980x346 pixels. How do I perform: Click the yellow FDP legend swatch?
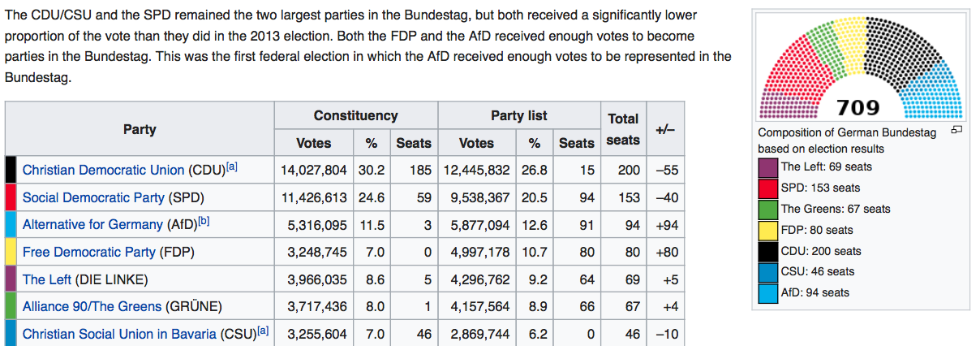pos(768,231)
